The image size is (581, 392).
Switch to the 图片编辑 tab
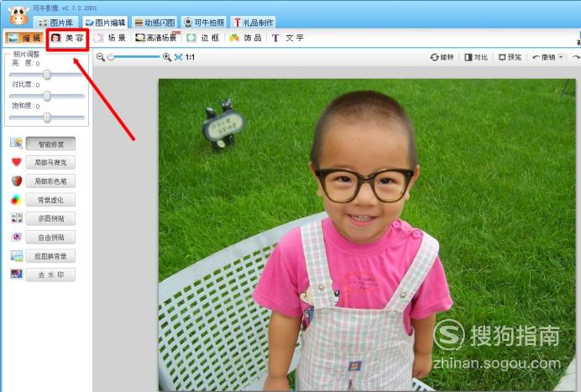(105, 23)
